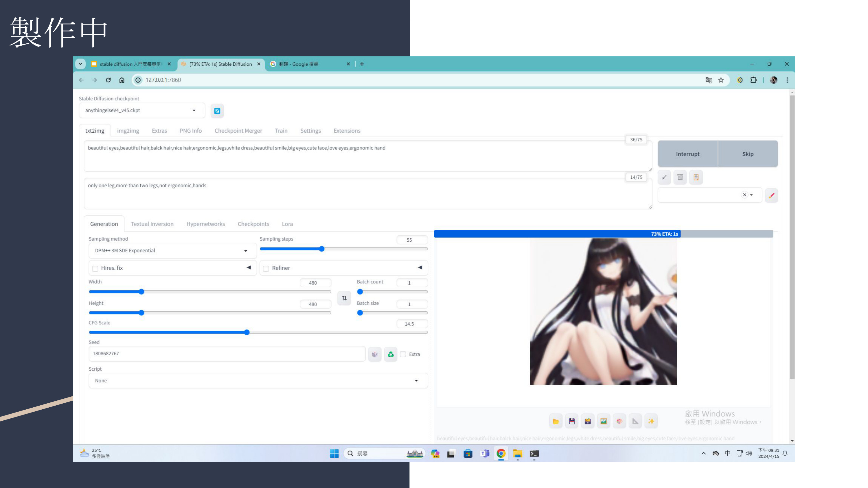Open images output folder icon
The height and width of the screenshot is (488, 868).
point(556,421)
